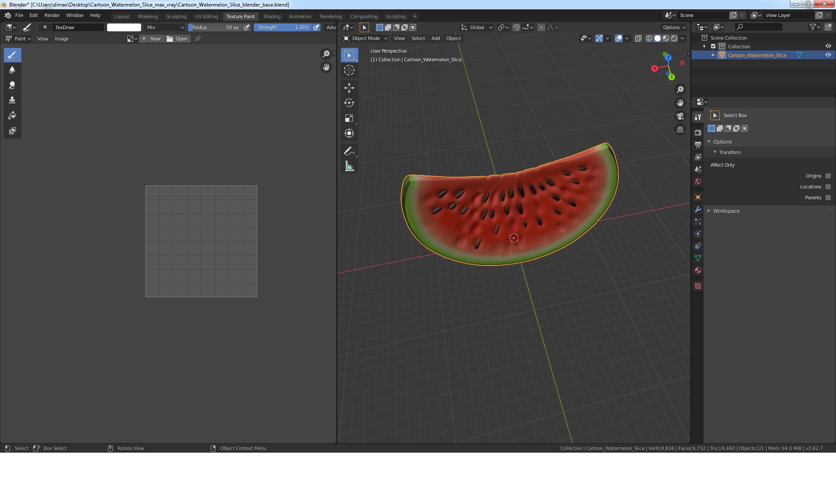Enable the Locations checkbox
The width and height of the screenshot is (836, 504).
pyautogui.click(x=828, y=187)
